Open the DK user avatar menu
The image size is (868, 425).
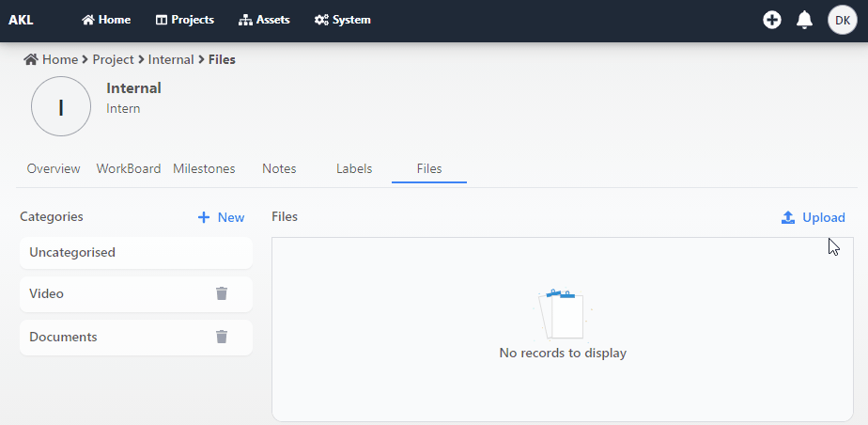click(843, 21)
